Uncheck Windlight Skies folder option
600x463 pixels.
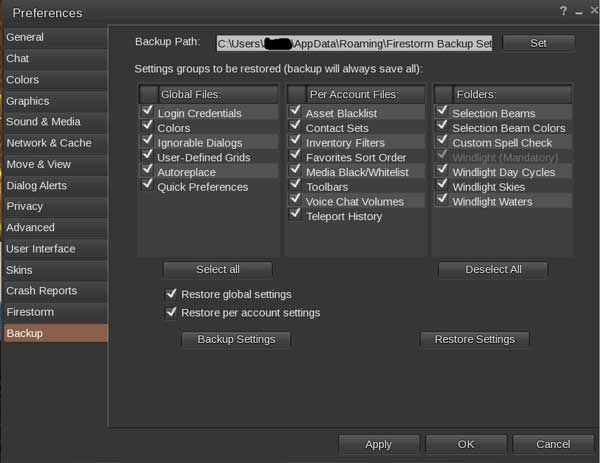point(442,186)
